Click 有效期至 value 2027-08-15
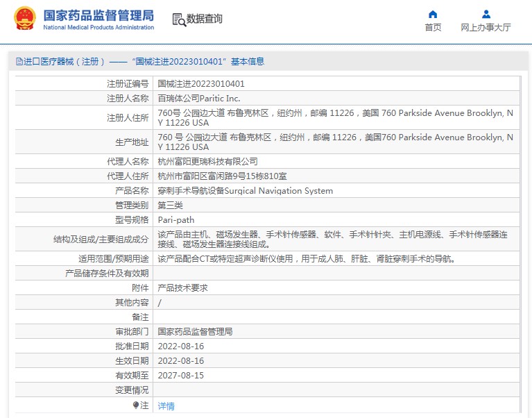Image resolution: width=532 pixels, height=418 pixels. point(181,375)
